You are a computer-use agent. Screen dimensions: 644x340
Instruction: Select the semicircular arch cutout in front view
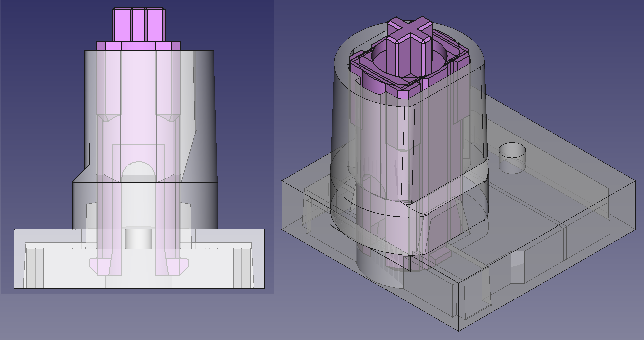coord(139,169)
